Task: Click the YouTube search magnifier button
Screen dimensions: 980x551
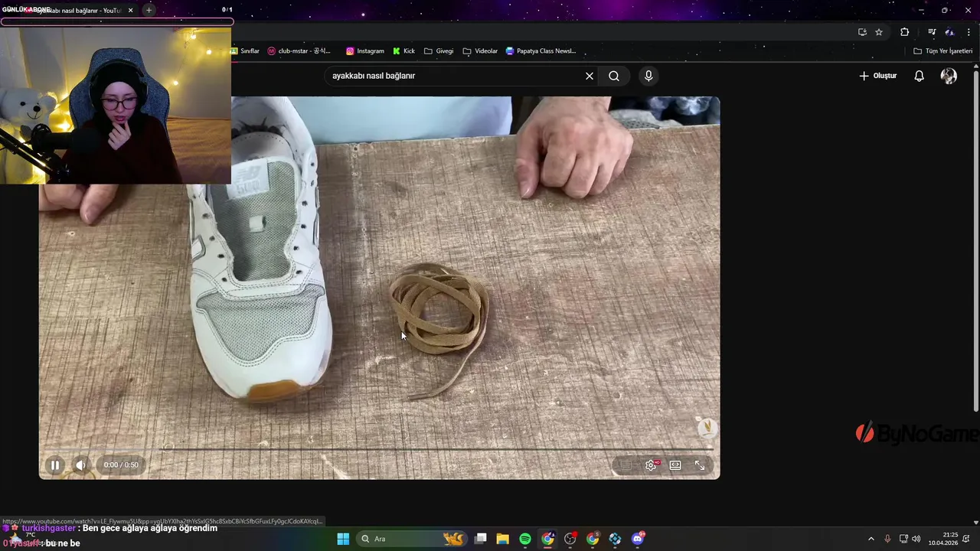Action: [x=614, y=76]
